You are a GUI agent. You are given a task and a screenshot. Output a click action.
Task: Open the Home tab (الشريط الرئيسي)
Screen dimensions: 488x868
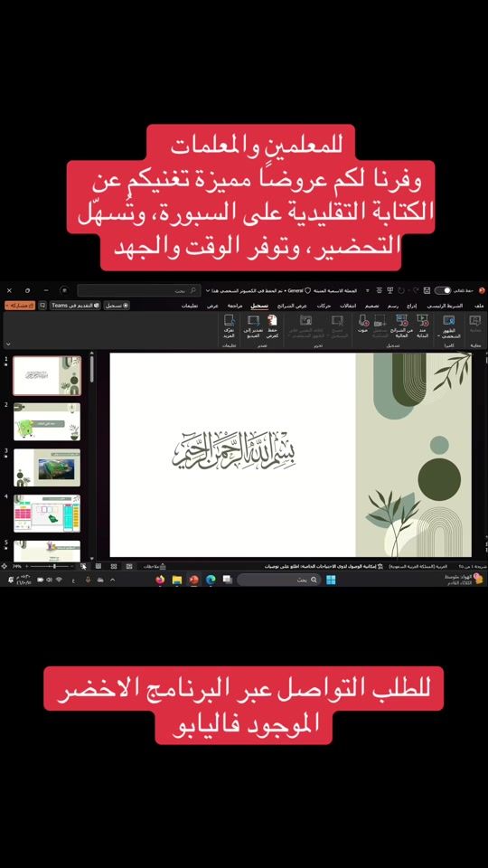click(445, 306)
